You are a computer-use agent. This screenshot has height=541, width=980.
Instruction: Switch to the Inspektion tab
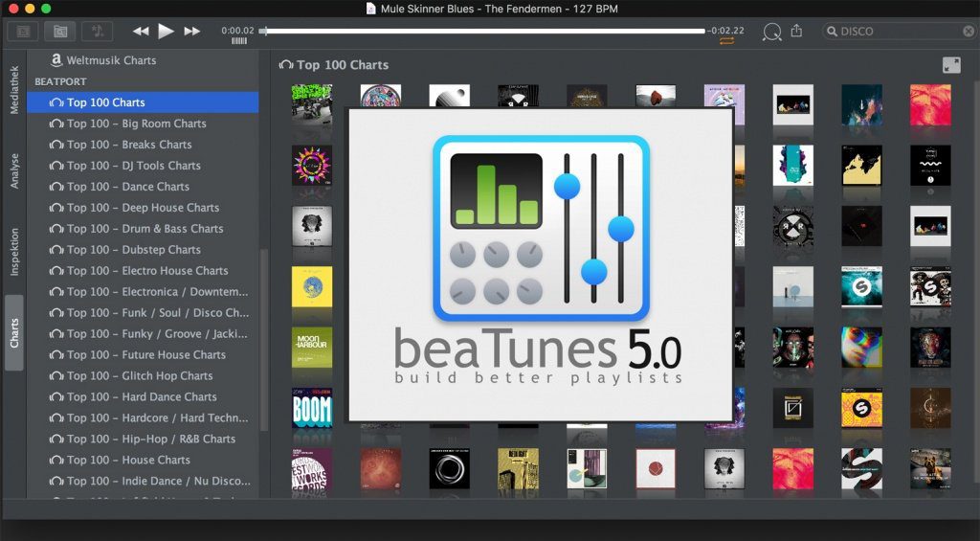tap(14, 252)
